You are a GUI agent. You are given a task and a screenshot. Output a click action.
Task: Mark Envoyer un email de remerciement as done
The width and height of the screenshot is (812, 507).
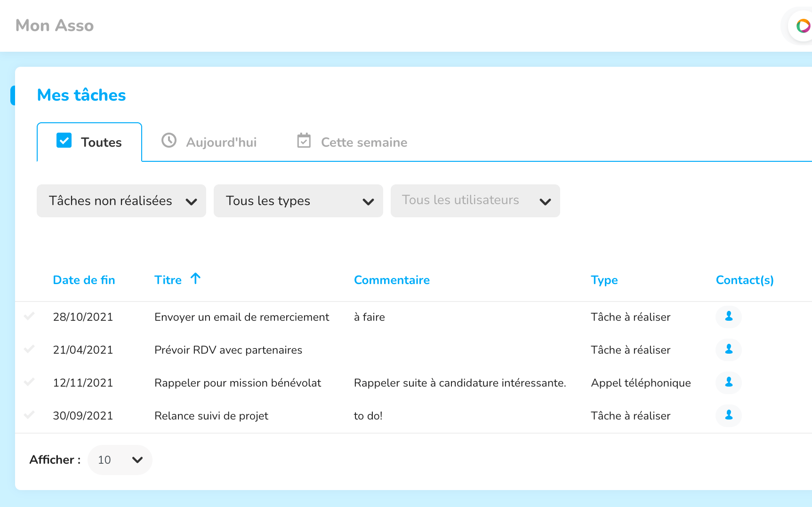point(29,316)
